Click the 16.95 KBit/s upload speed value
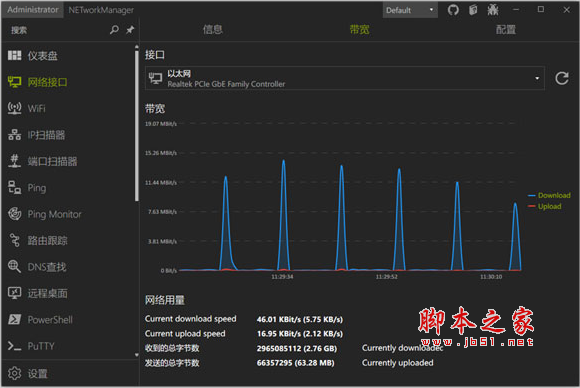Screen dimensions: 580x388 point(300,334)
